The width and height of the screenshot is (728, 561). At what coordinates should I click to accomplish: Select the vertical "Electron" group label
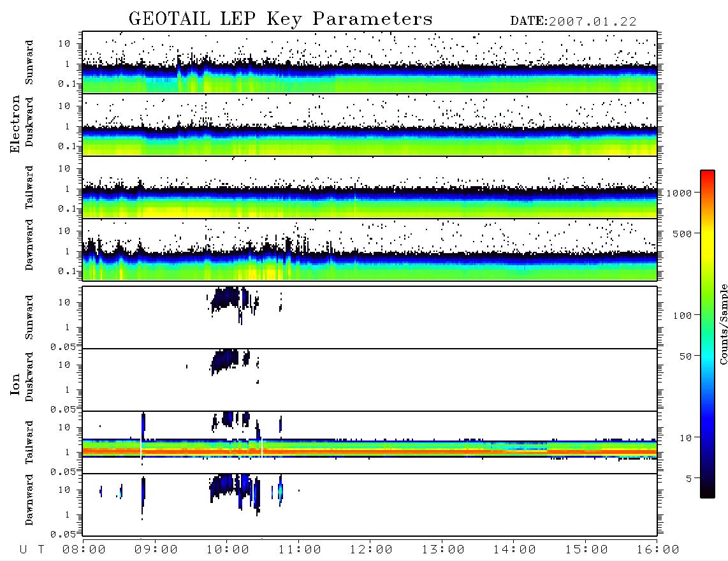[x=15, y=124]
